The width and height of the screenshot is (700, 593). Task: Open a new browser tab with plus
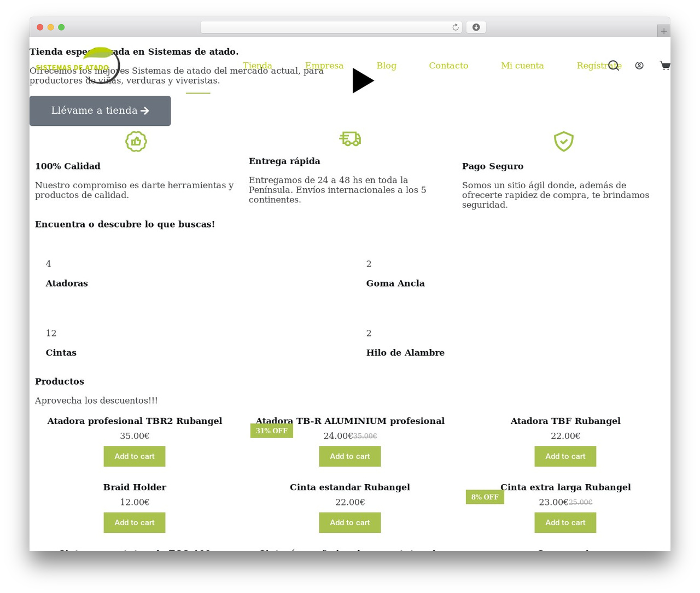pyautogui.click(x=664, y=31)
